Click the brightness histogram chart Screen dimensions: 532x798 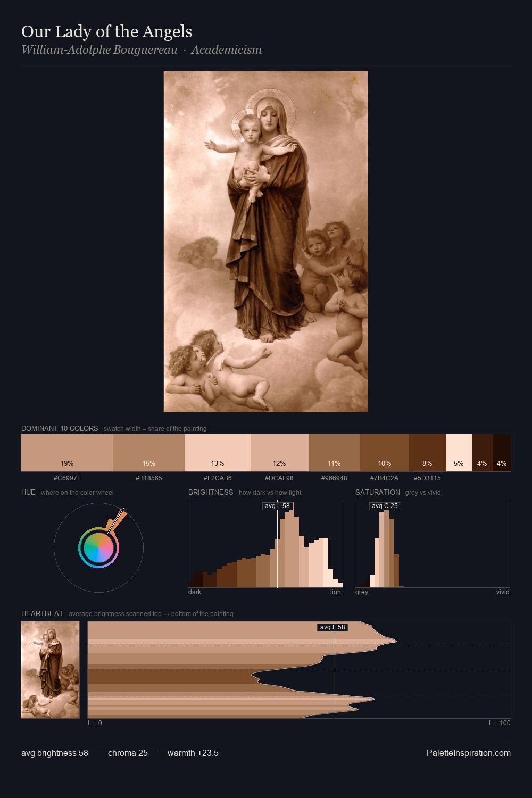point(265,544)
